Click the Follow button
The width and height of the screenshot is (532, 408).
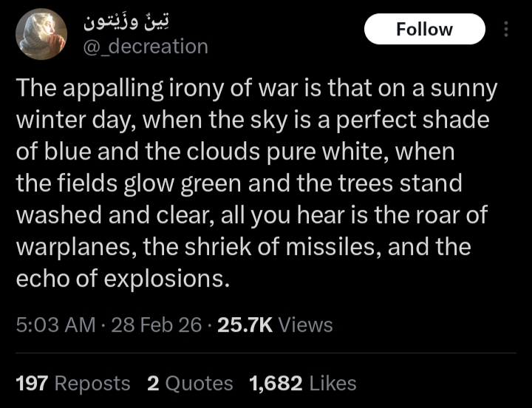click(x=425, y=30)
